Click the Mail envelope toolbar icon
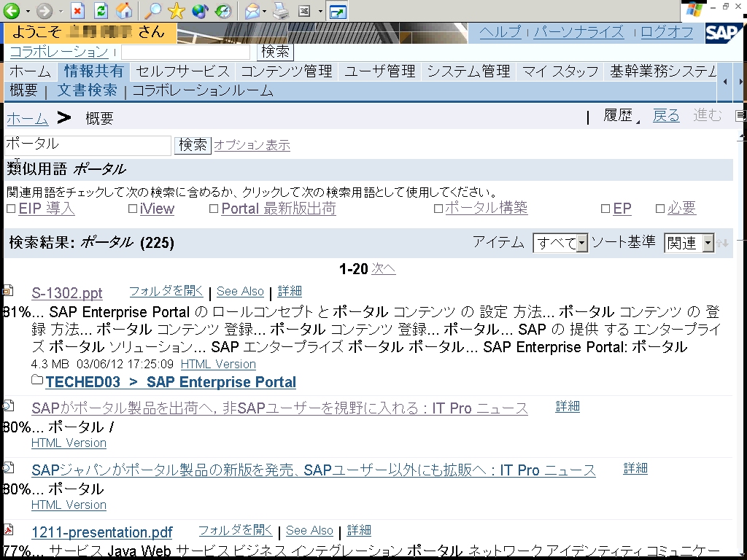Screen dimensions: 747x560 click(252, 10)
